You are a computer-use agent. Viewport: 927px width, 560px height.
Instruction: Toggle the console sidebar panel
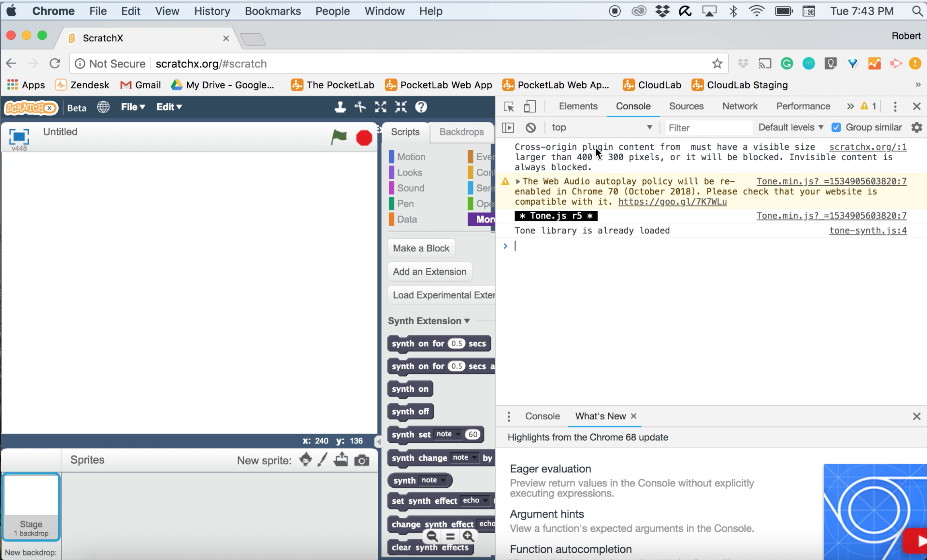coord(508,127)
